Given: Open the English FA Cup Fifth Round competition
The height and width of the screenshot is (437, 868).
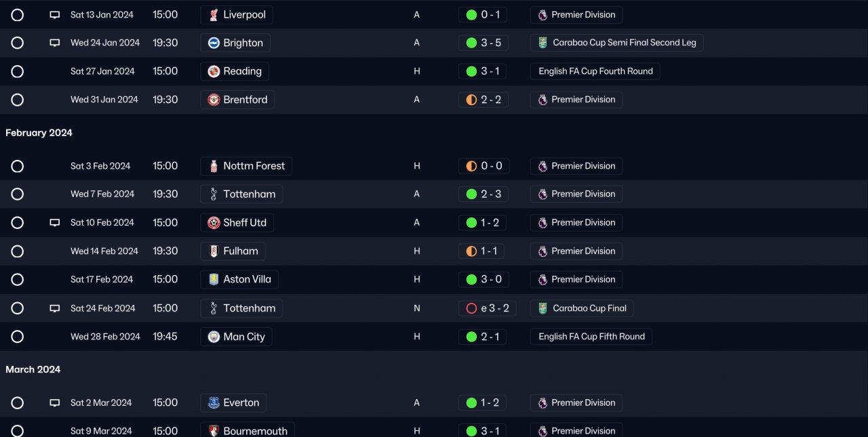Looking at the screenshot, I should (x=591, y=337).
